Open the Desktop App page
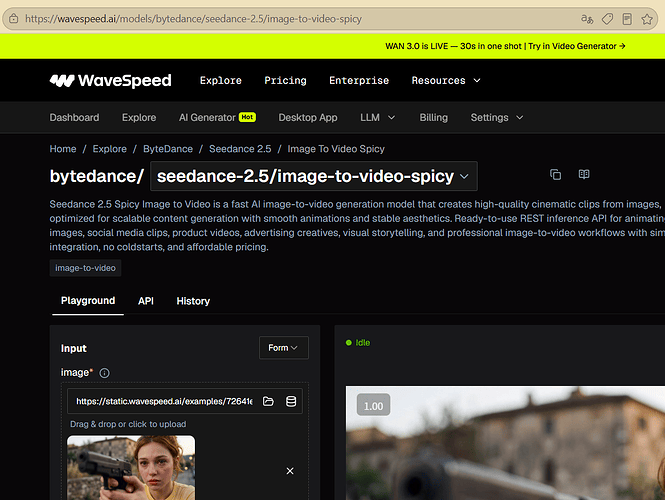 (308, 117)
